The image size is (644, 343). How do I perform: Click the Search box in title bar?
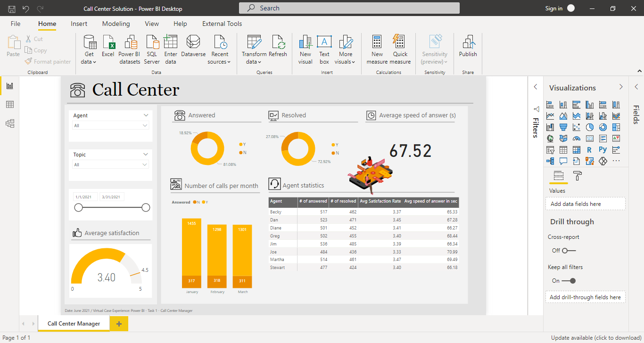click(x=349, y=8)
